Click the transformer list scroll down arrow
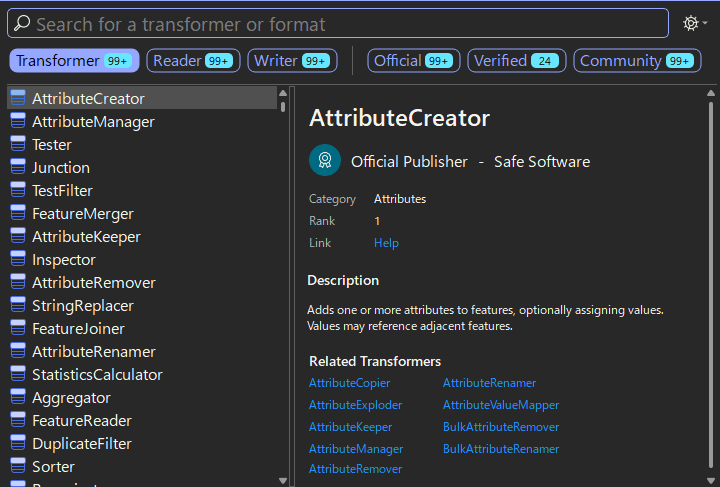Image resolution: width=720 pixels, height=487 pixels. click(x=283, y=481)
